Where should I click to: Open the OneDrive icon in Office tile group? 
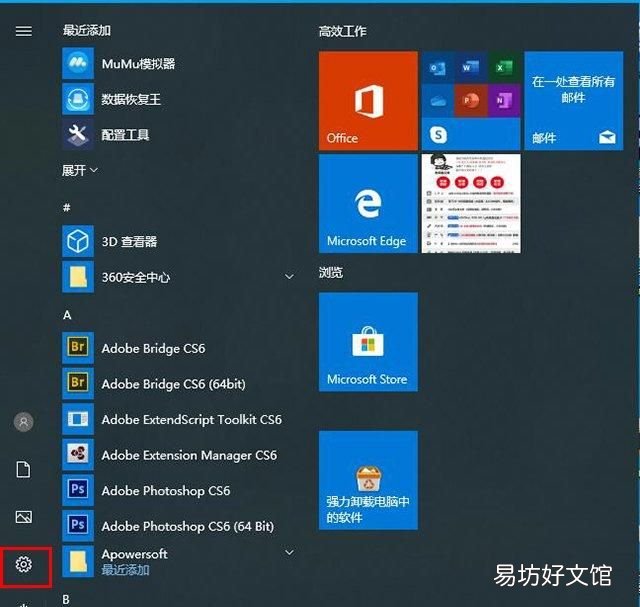tap(438, 101)
